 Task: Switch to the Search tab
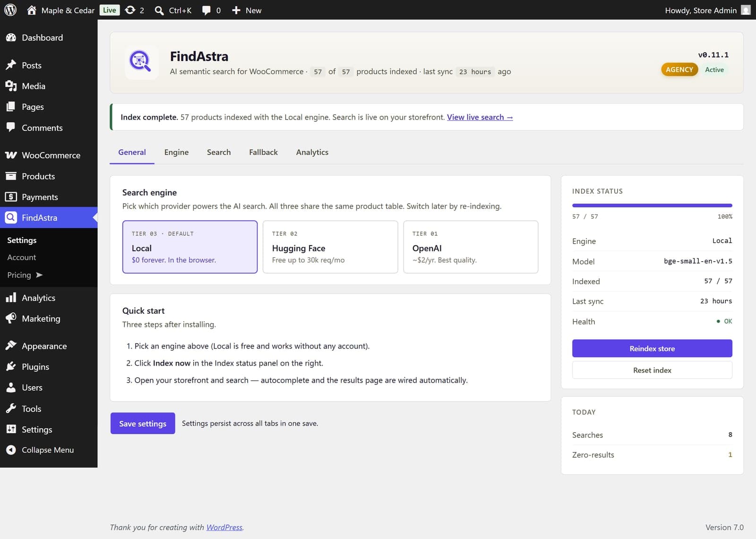tap(219, 152)
